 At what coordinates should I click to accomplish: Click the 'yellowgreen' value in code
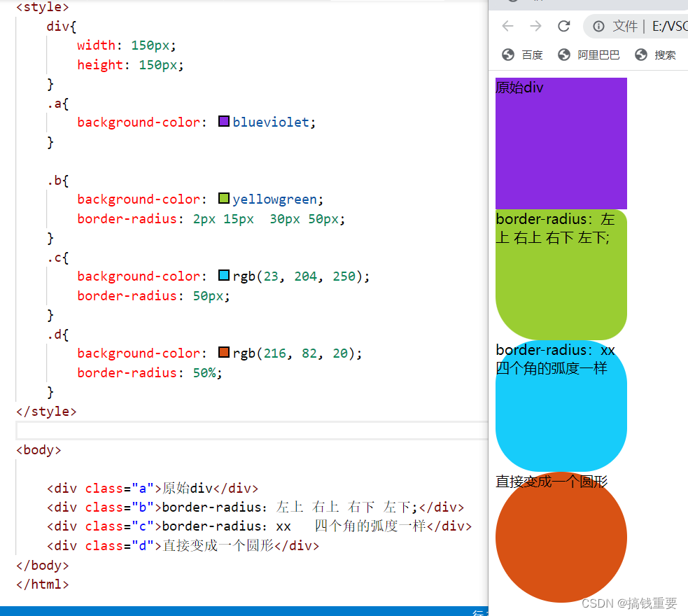coord(274,199)
